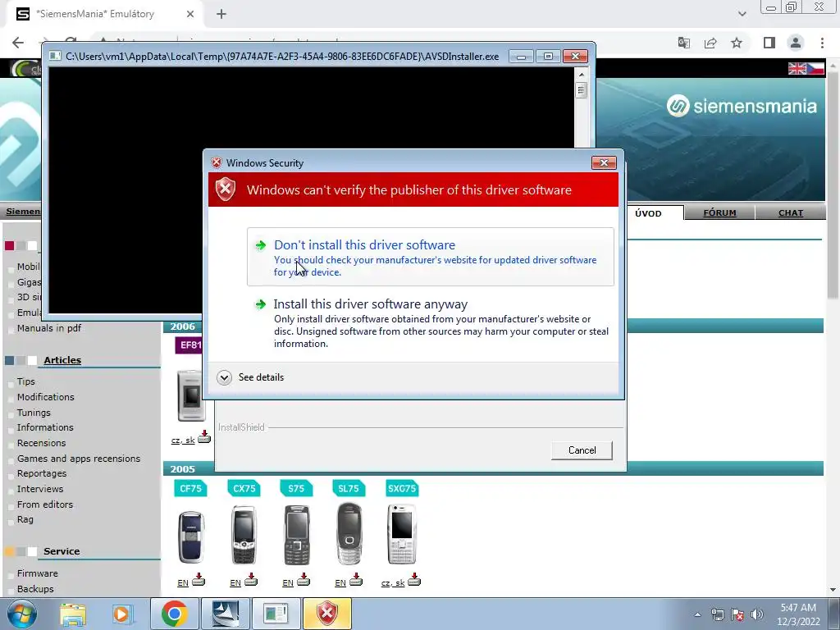Image resolution: width=840 pixels, height=630 pixels.
Task: Expand See details in Windows Security
Action: (251, 377)
